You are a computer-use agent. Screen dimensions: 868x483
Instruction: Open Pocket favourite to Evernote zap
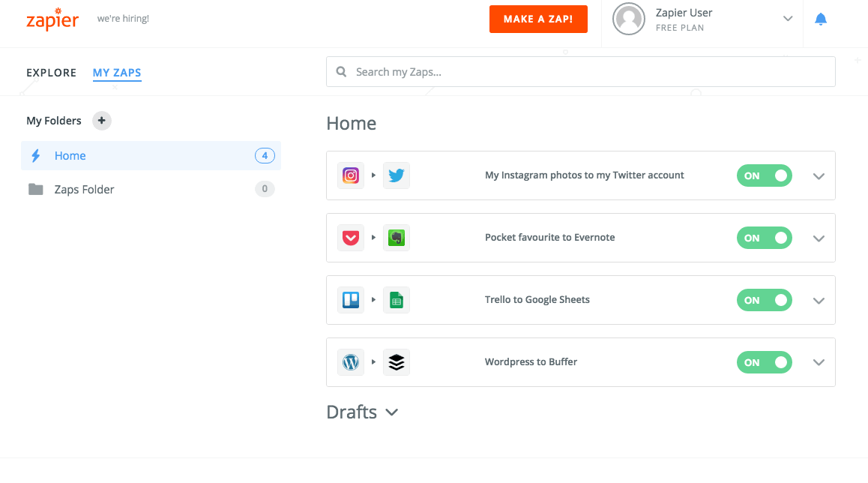(x=549, y=237)
